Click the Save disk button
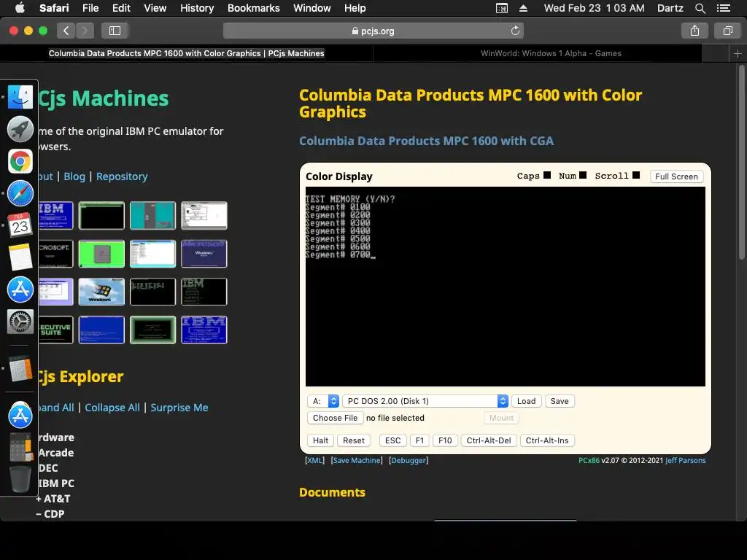 tap(560, 401)
